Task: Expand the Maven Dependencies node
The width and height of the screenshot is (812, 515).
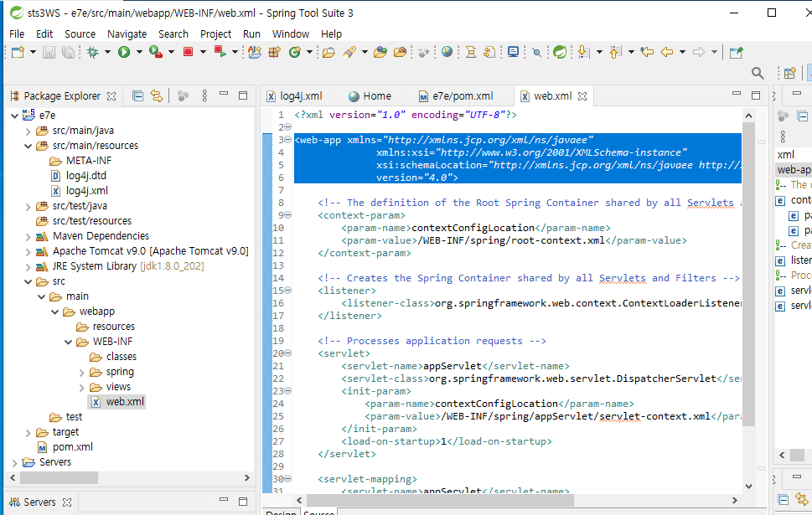Action: coord(28,236)
